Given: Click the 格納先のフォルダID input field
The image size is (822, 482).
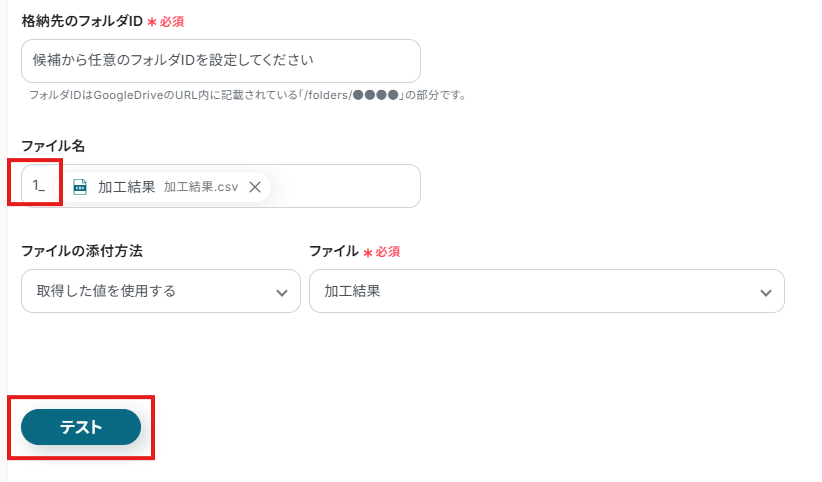Looking at the screenshot, I should (x=220, y=61).
